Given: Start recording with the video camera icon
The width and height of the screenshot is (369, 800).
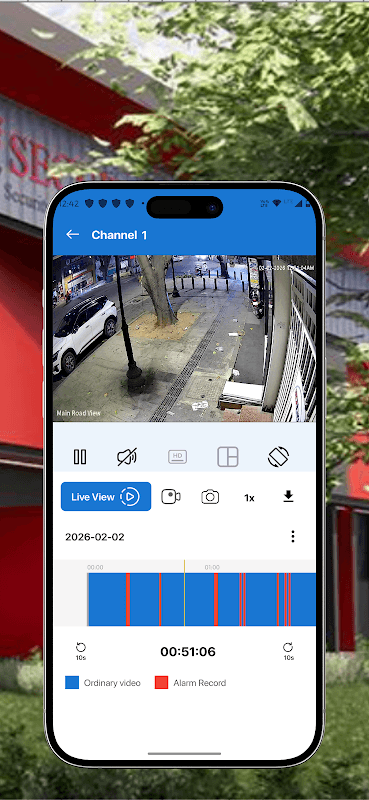Looking at the screenshot, I should click(171, 496).
